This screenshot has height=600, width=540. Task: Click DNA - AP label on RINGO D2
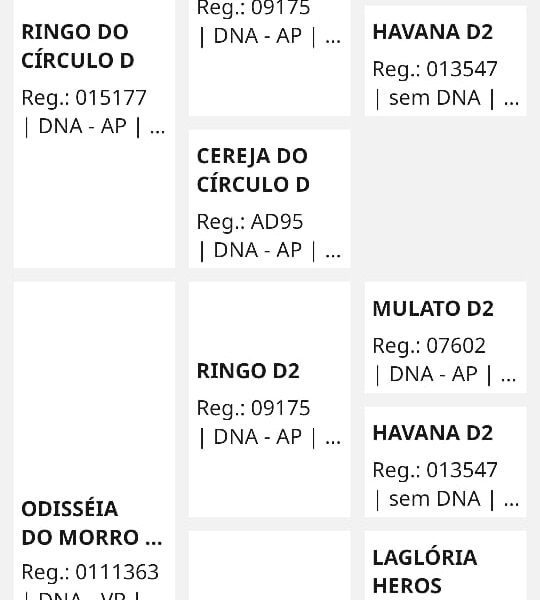258,437
